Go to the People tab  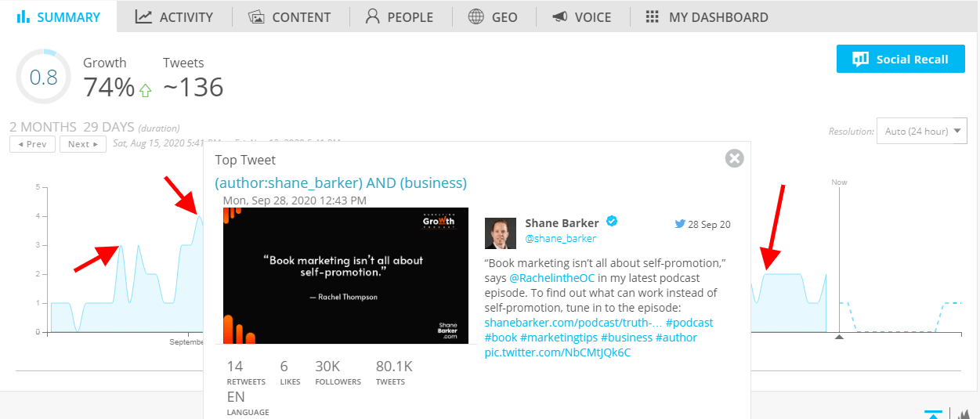(400, 16)
